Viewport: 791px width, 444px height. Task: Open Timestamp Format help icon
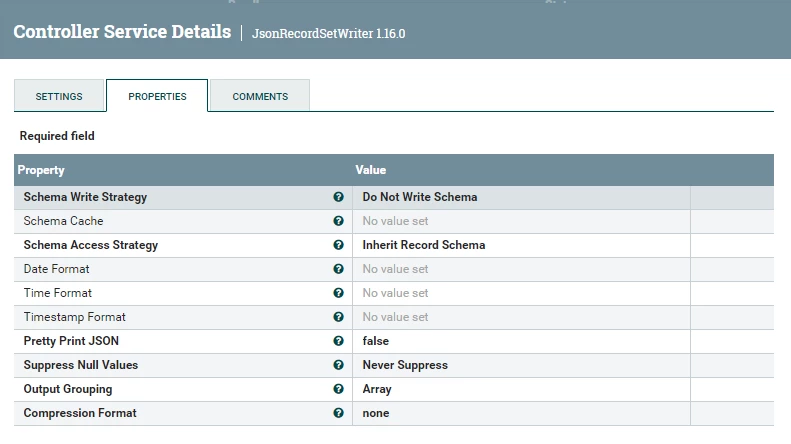(338, 317)
